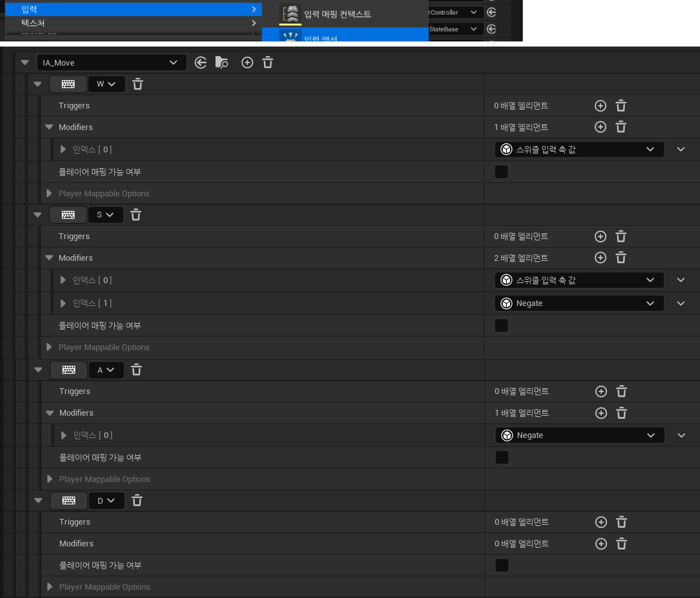Open the 텍스처 submenu
The height and width of the screenshot is (598, 700).
128,22
